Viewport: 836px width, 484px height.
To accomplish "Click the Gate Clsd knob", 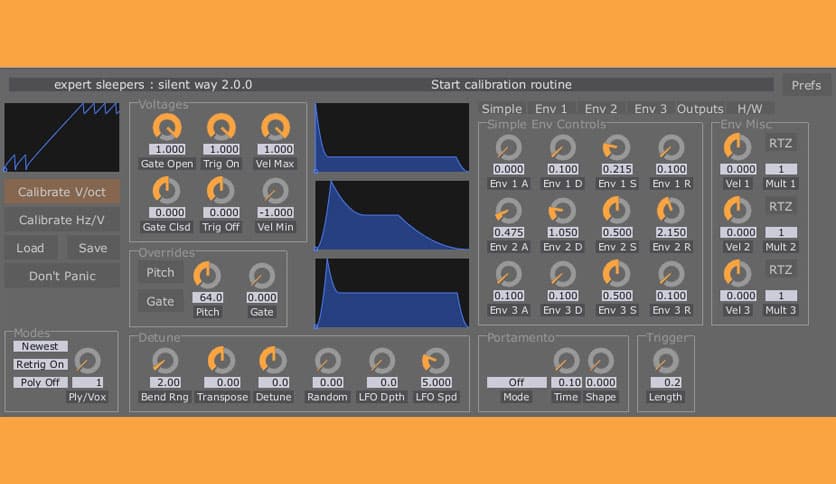I will [167, 190].
